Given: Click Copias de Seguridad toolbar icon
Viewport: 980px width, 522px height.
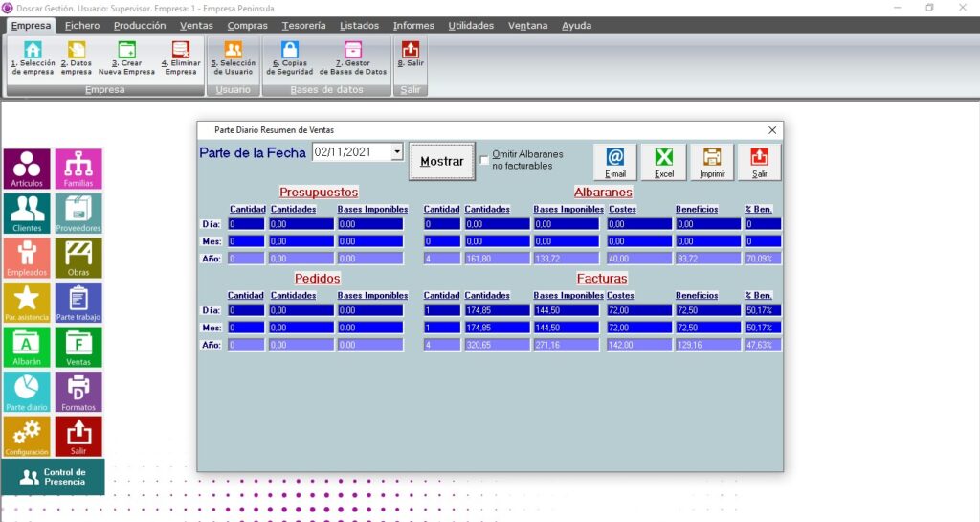Looking at the screenshot, I should pyautogui.click(x=290, y=58).
